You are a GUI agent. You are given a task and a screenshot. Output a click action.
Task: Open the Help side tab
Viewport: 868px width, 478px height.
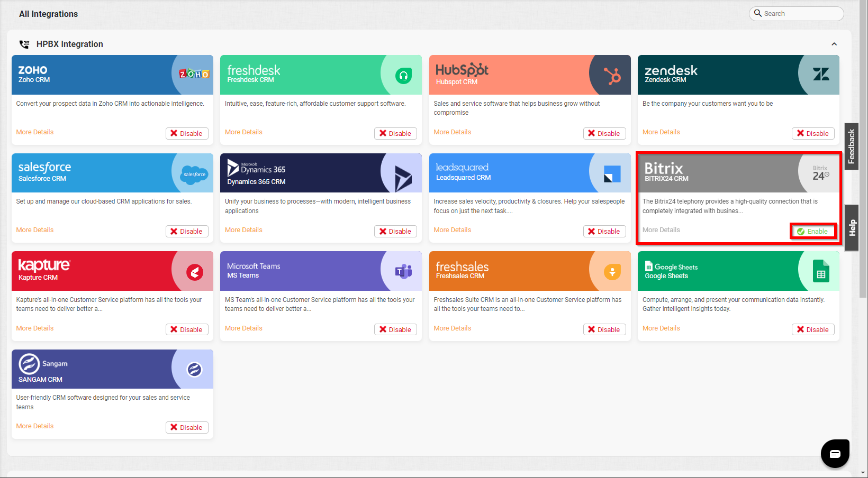(x=852, y=228)
